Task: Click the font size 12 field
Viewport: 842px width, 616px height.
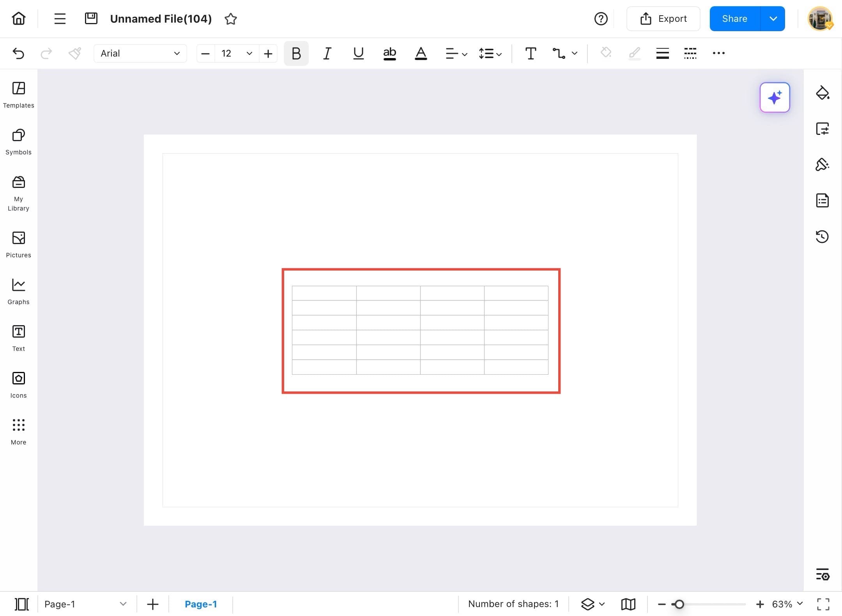Action: 226,53
